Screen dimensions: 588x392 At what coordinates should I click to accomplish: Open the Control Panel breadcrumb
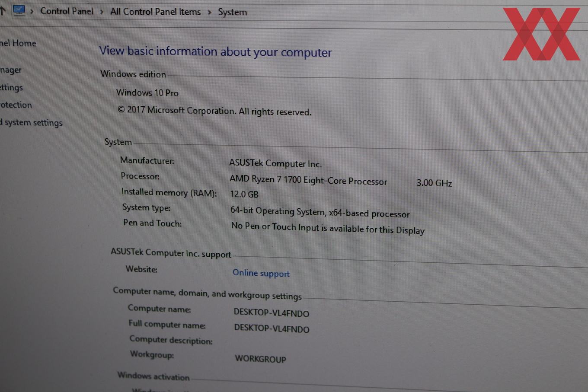pyautogui.click(x=67, y=11)
